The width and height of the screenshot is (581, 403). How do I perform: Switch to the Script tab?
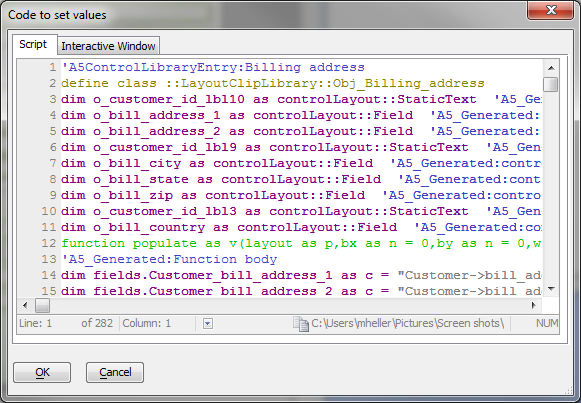[x=35, y=44]
